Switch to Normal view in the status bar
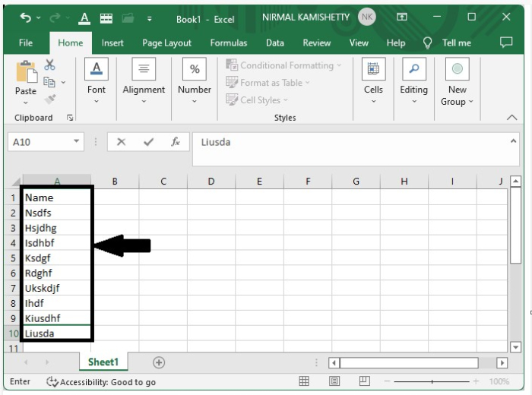The image size is (532, 395). coord(304,381)
